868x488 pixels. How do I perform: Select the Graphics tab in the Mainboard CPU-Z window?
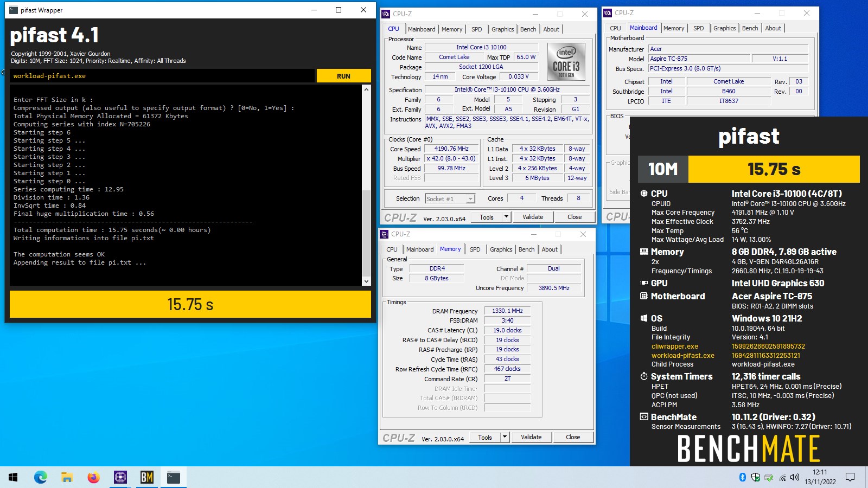tap(724, 28)
